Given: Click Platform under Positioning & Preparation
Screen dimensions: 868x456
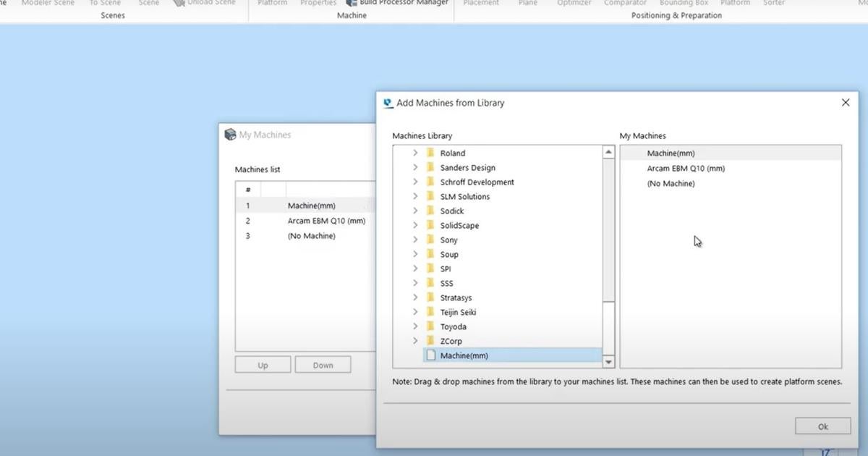Looking at the screenshot, I should point(735,3).
